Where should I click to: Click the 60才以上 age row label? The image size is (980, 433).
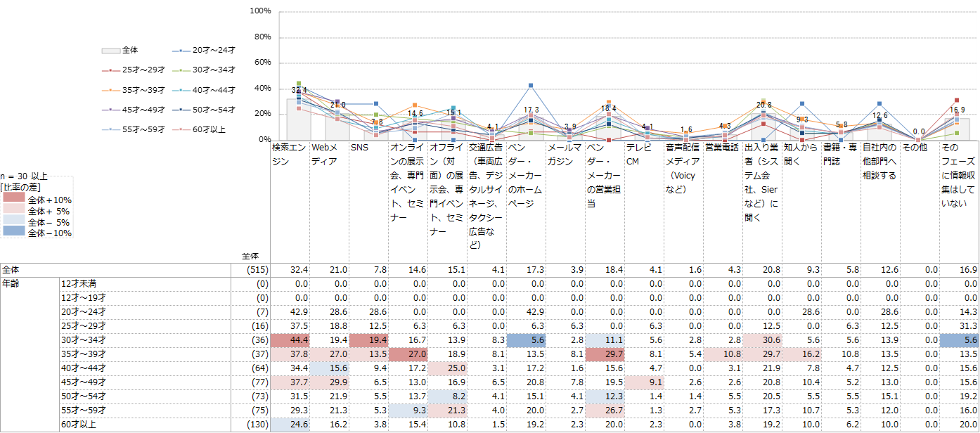click(x=77, y=425)
